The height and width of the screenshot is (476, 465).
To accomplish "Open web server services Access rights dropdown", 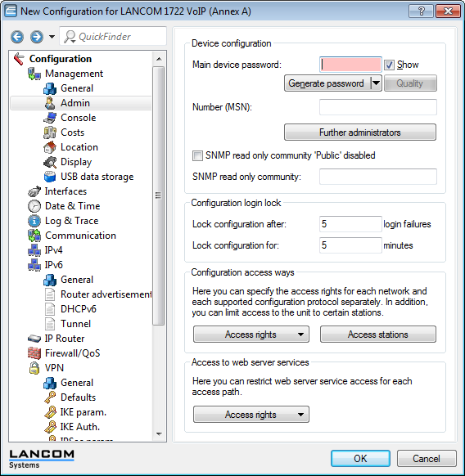I will [251, 415].
